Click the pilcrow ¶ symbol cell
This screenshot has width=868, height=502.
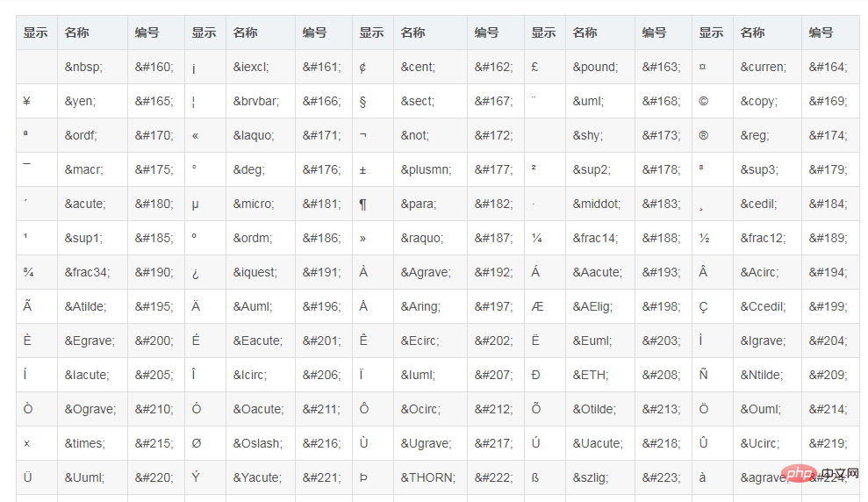(x=372, y=204)
